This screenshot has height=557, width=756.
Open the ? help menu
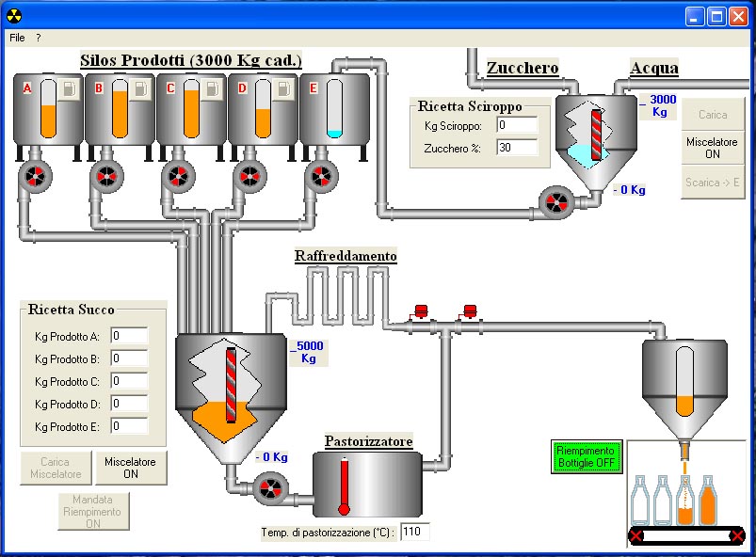(36, 38)
